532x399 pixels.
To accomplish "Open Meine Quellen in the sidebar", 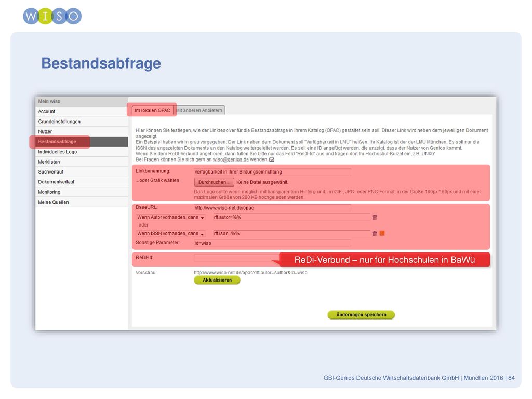I will tap(82, 202).
